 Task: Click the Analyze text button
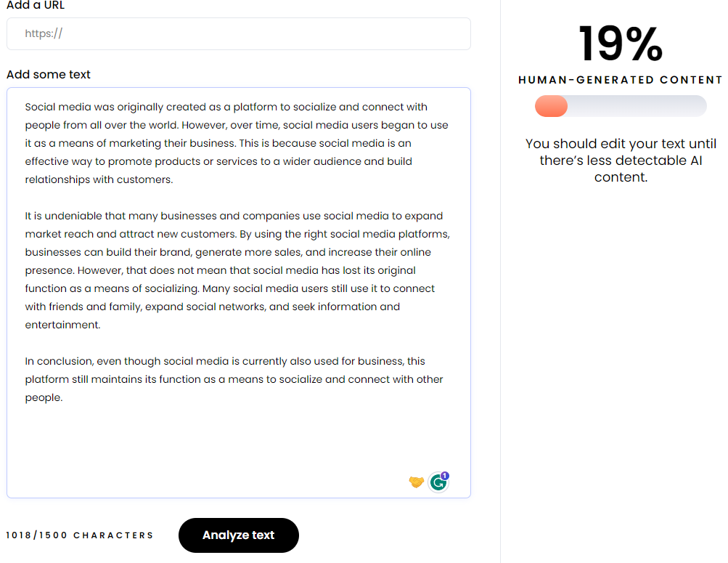tap(239, 535)
